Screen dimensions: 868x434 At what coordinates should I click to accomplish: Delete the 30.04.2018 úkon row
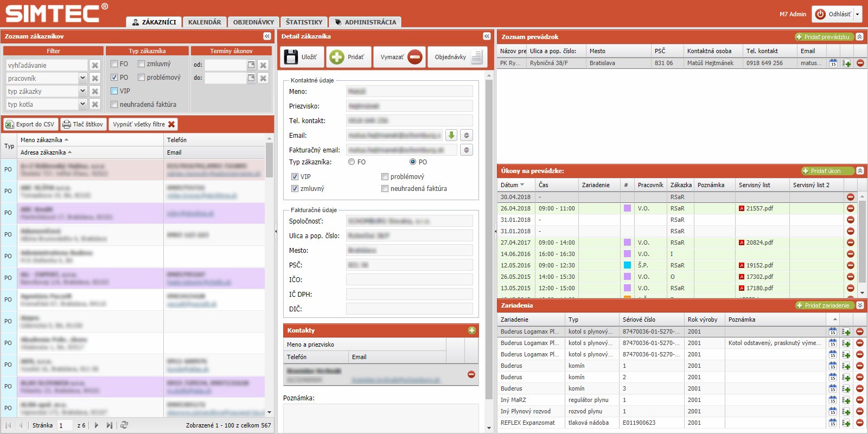tap(850, 197)
